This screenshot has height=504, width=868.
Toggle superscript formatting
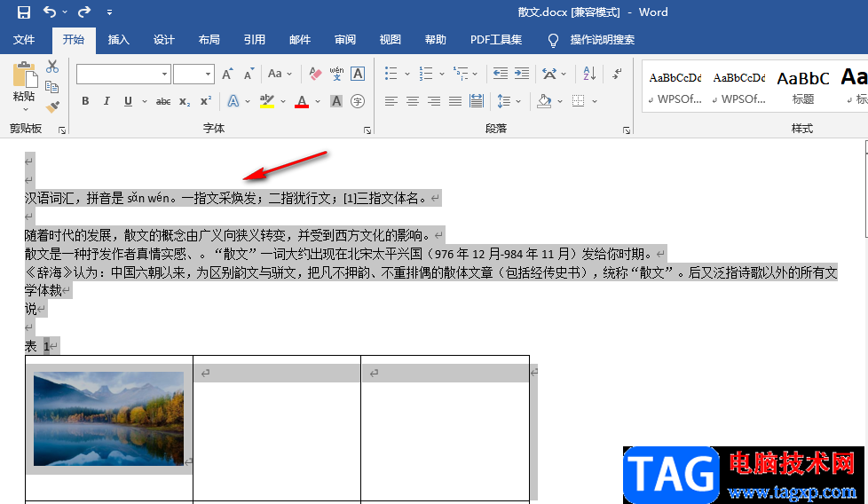(206, 101)
